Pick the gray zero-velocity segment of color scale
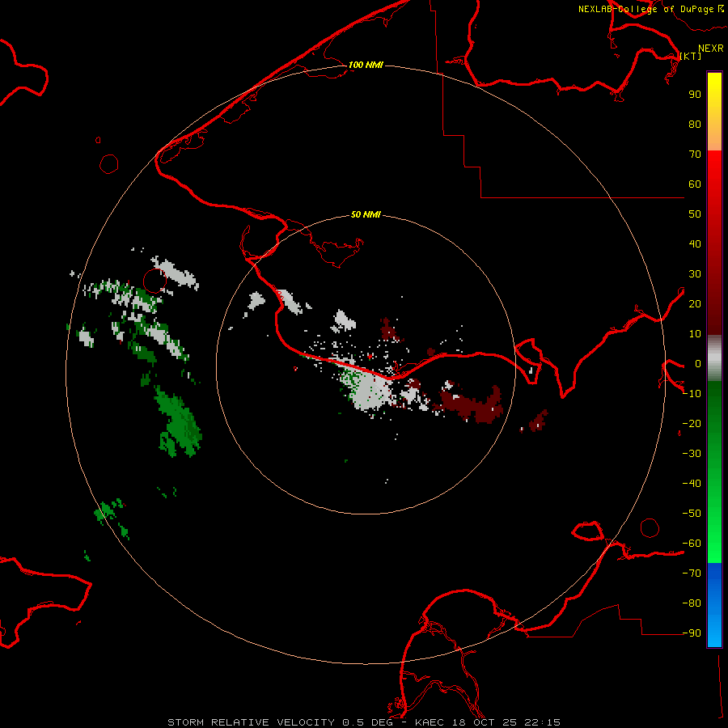Screen dimensions: 728x728 point(714,358)
